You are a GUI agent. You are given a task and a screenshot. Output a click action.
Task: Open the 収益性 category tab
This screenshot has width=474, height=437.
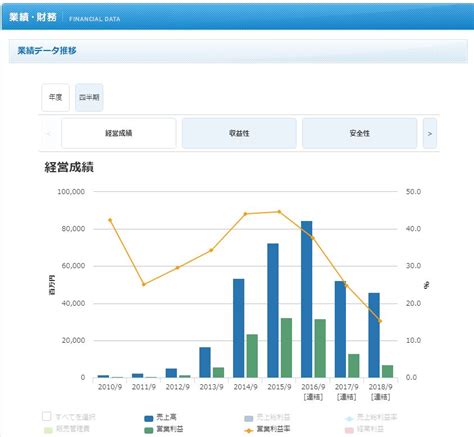239,133
